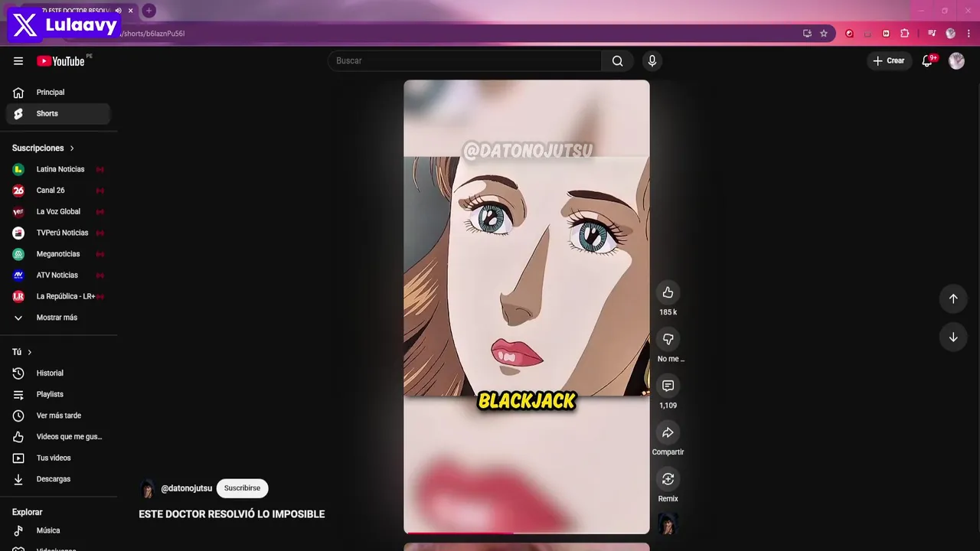Viewport: 980px width, 551px height.
Task: Open the browser three-dot menu
Action: (x=969, y=34)
